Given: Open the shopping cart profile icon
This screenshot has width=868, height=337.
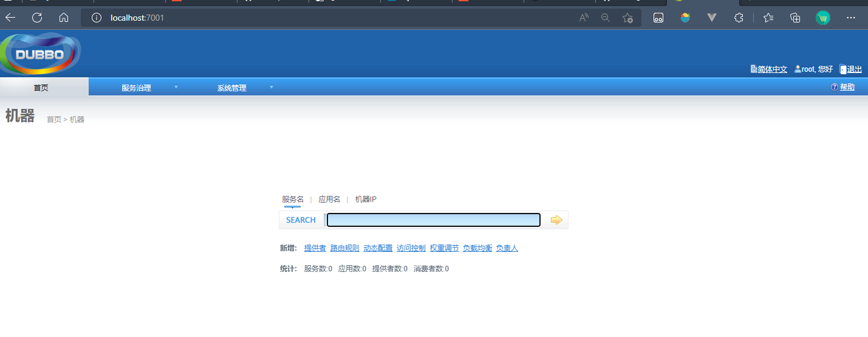Looking at the screenshot, I should coord(822,18).
